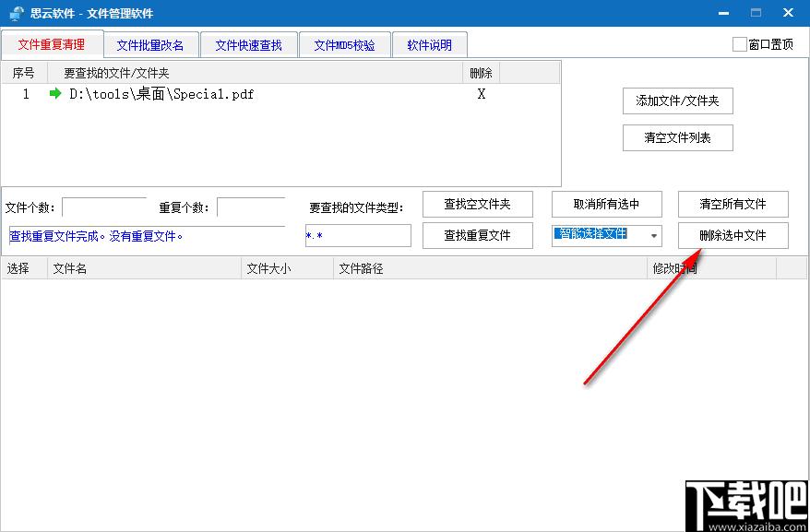
Task: Open the 文件快速查找 tab
Action: pyautogui.click(x=248, y=45)
